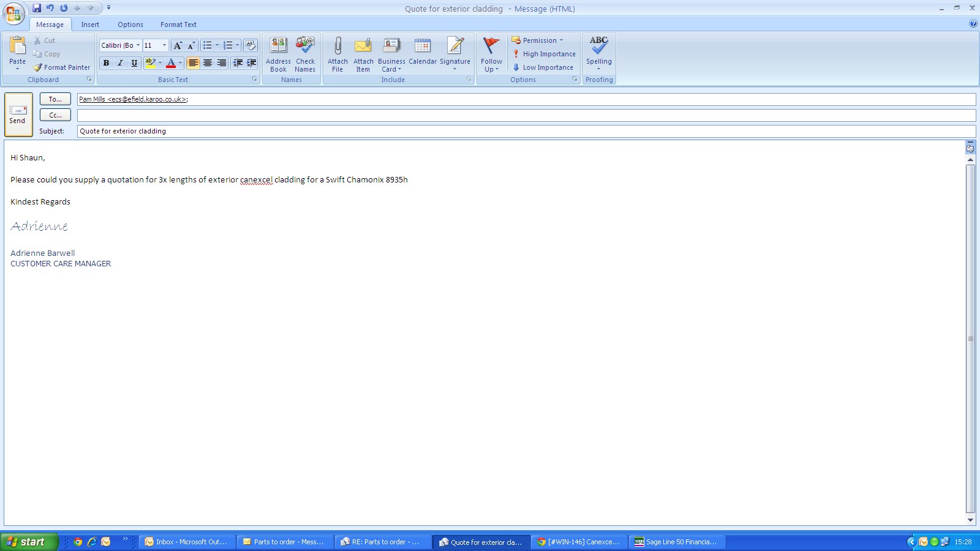Switch to the Options tab

point(130,24)
